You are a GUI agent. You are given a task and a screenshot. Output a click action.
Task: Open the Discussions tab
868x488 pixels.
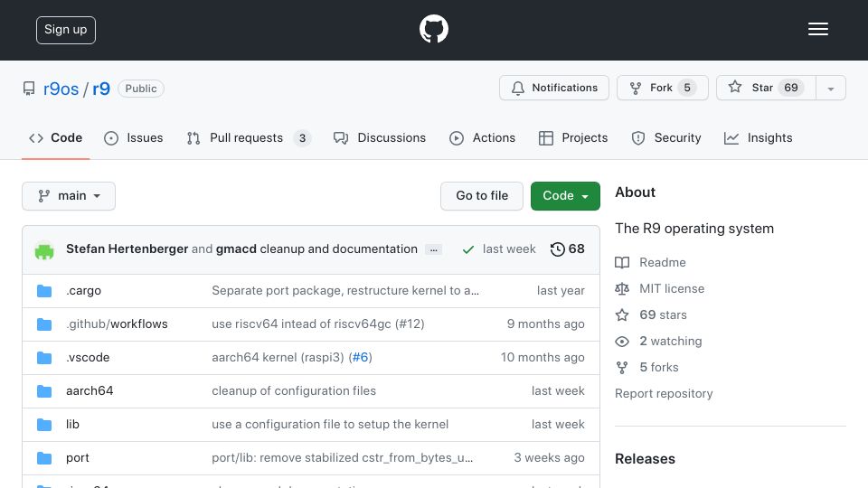pos(380,137)
